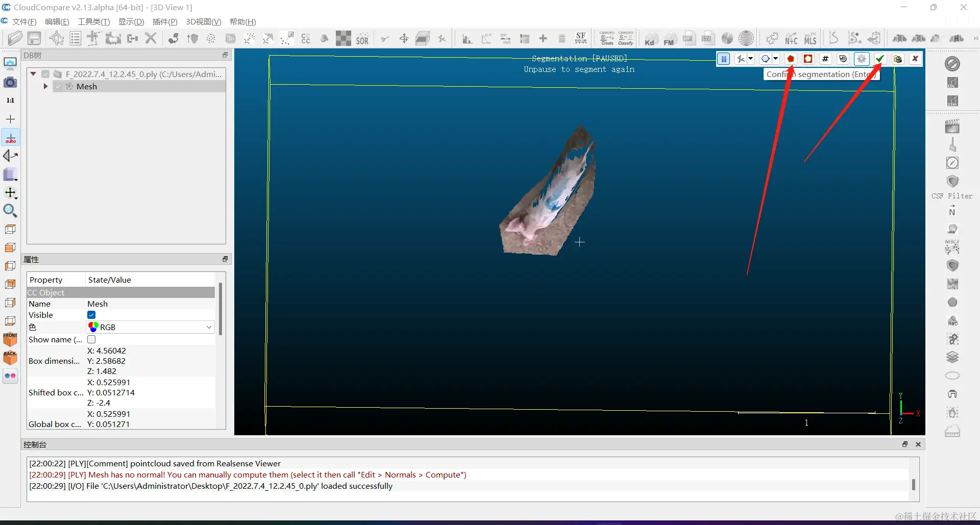Click the N+C toolbar icon

pos(791,39)
